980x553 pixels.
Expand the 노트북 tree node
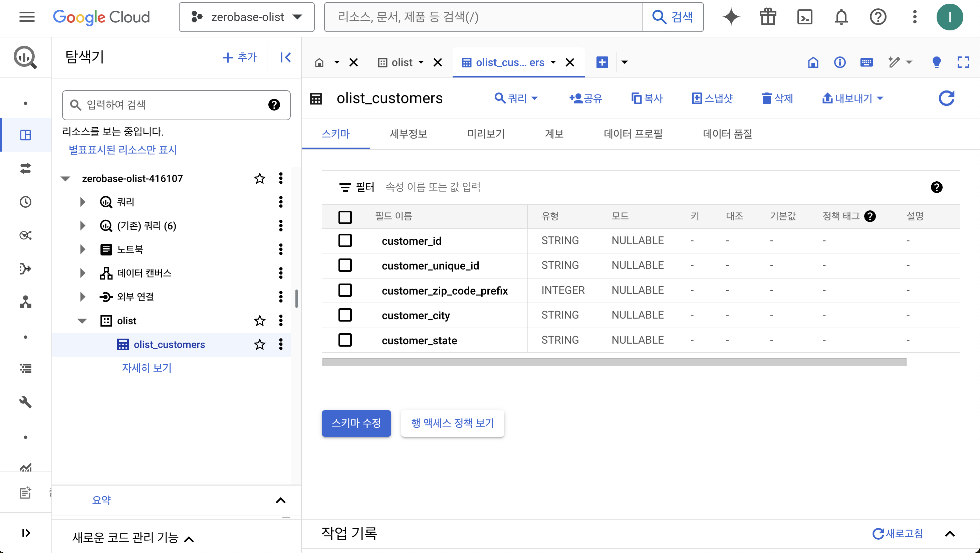point(82,249)
